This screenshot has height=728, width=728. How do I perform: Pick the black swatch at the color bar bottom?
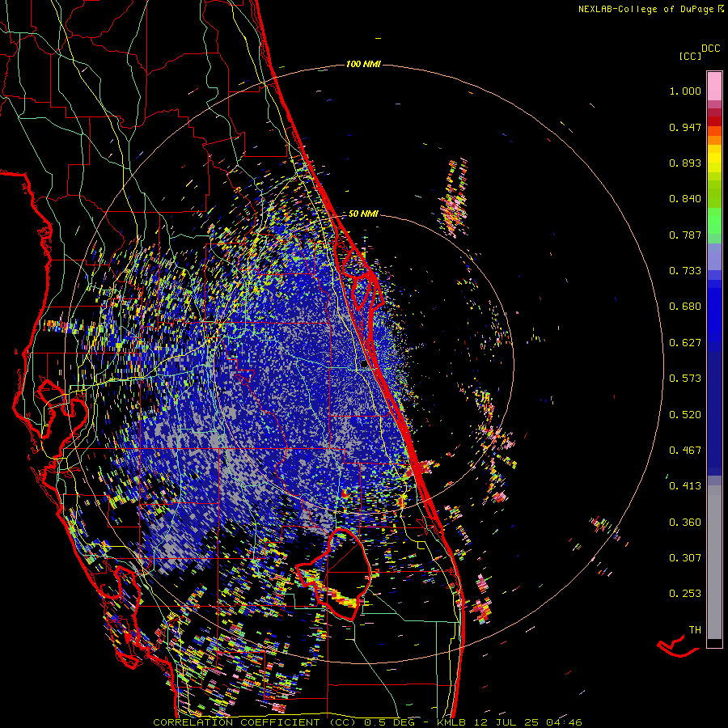click(x=714, y=643)
